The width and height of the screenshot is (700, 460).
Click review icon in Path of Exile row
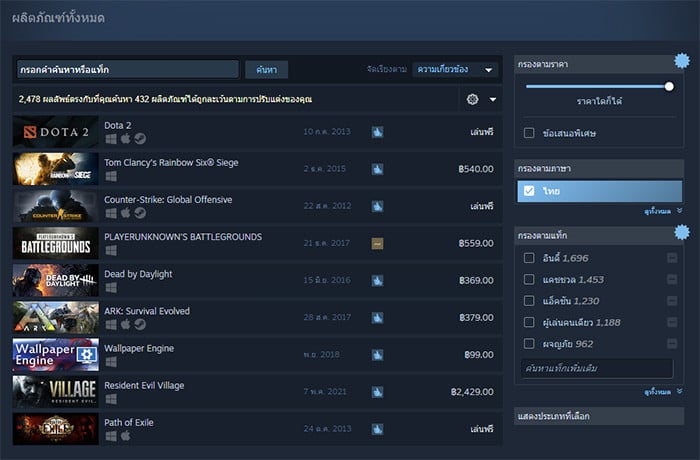coord(378,429)
